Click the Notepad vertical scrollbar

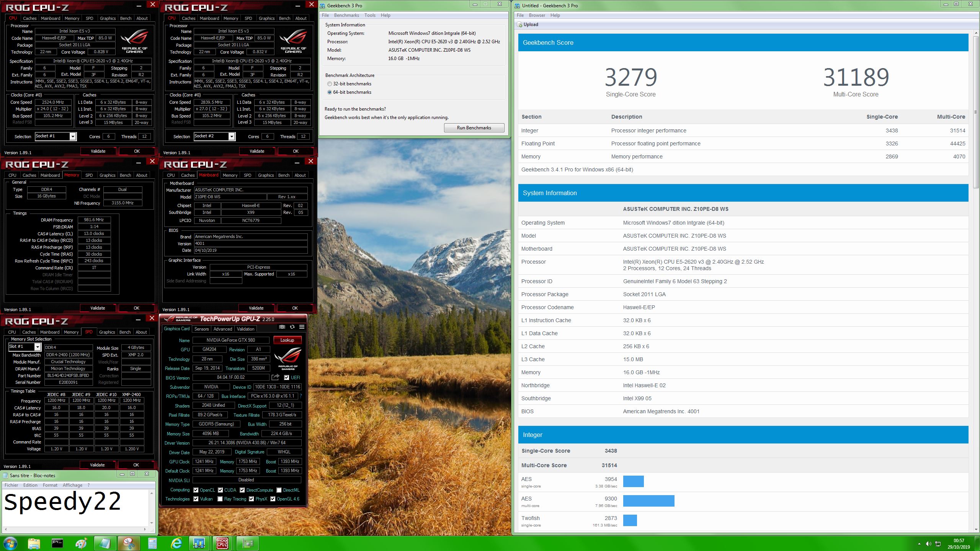coord(152,508)
